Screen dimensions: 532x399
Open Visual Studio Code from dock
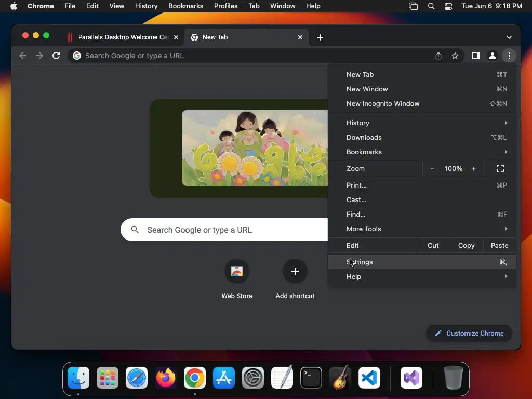pyautogui.click(x=369, y=378)
